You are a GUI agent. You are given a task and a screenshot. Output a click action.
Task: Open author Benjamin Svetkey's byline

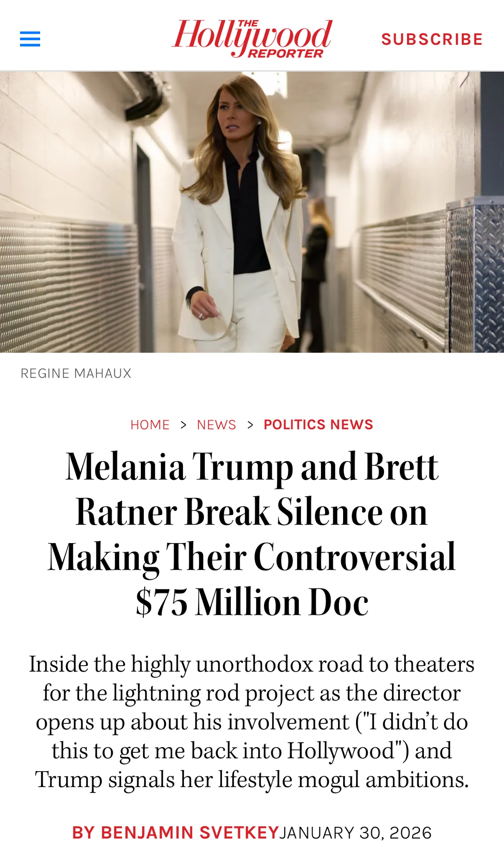(175, 833)
